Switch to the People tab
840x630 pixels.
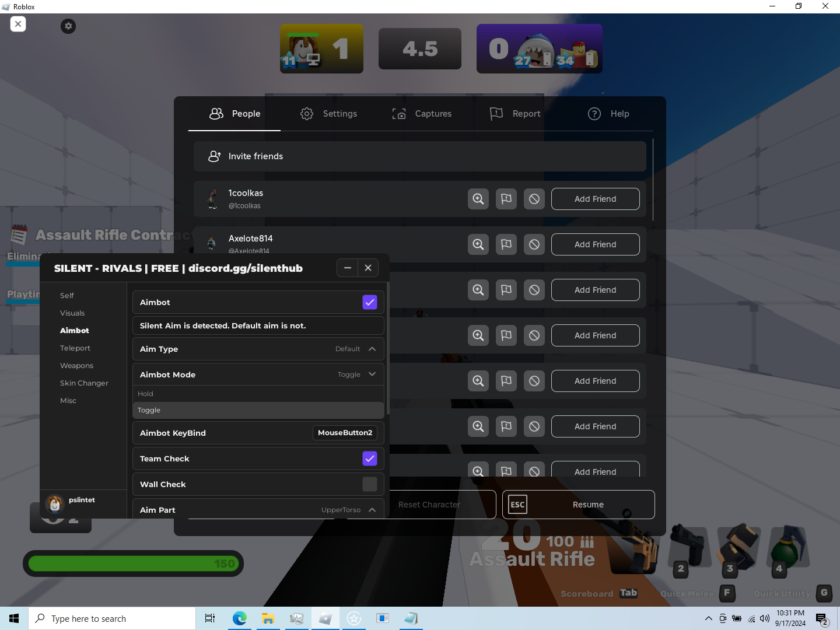point(235,114)
